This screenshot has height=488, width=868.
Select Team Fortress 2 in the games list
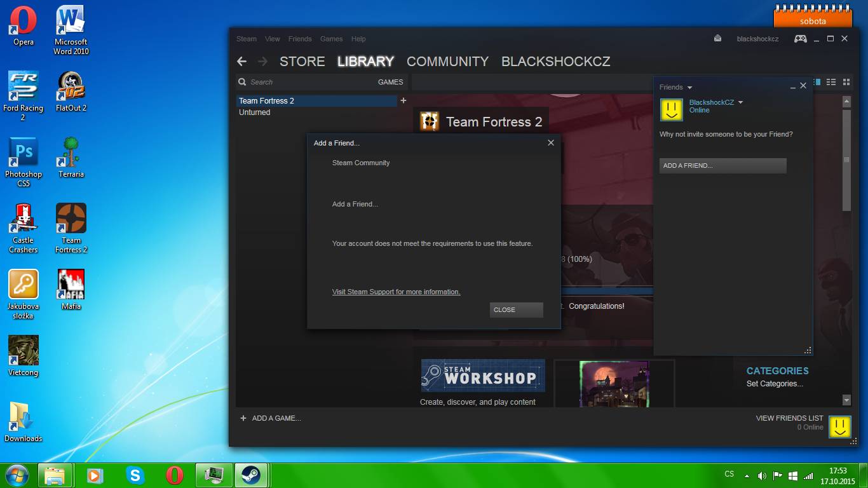[316, 100]
